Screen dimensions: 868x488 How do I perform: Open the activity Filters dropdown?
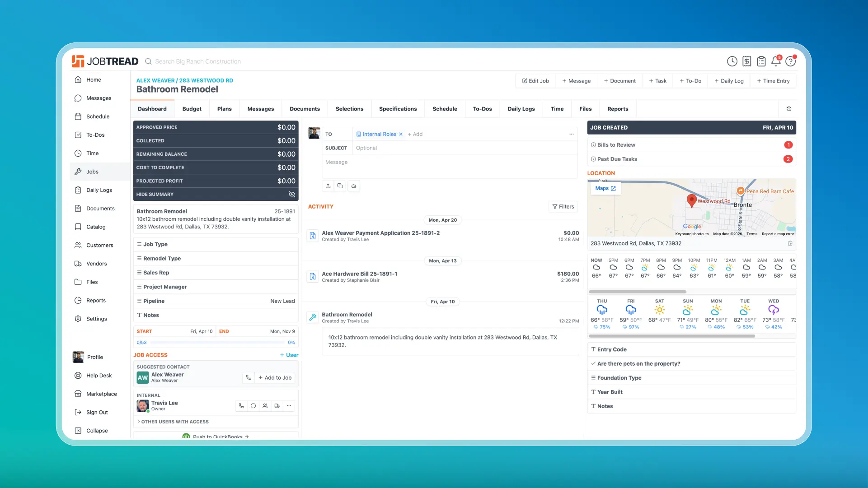coord(563,207)
